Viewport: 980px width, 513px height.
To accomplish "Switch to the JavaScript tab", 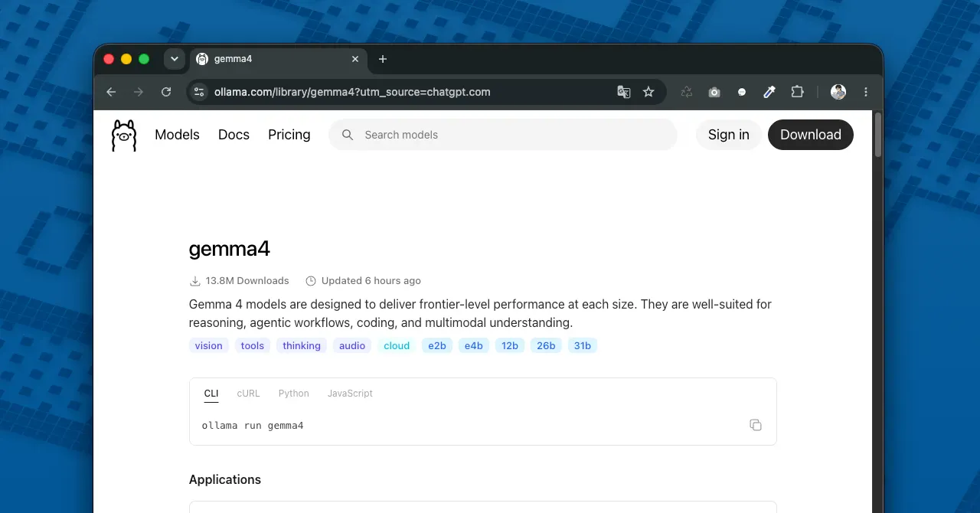I will pos(350,394).
